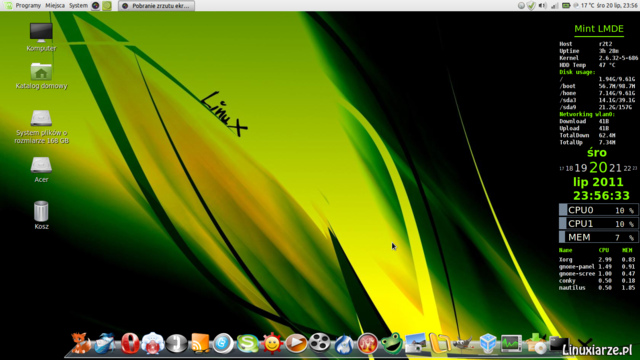640x360 pixels.
Task: Open the System menu
Action: coord(78,6)
